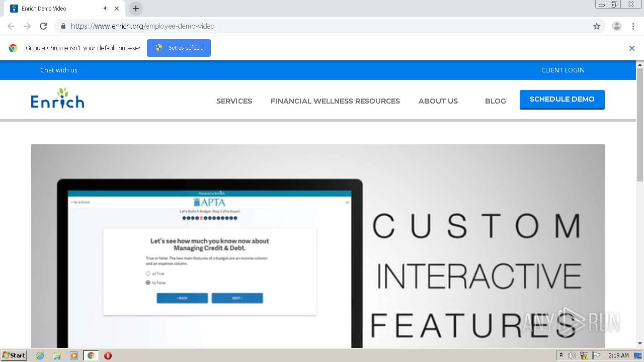Click the Enrich logo
The height and width of the screenshot is (362, 644).
[x=57, y=98]
